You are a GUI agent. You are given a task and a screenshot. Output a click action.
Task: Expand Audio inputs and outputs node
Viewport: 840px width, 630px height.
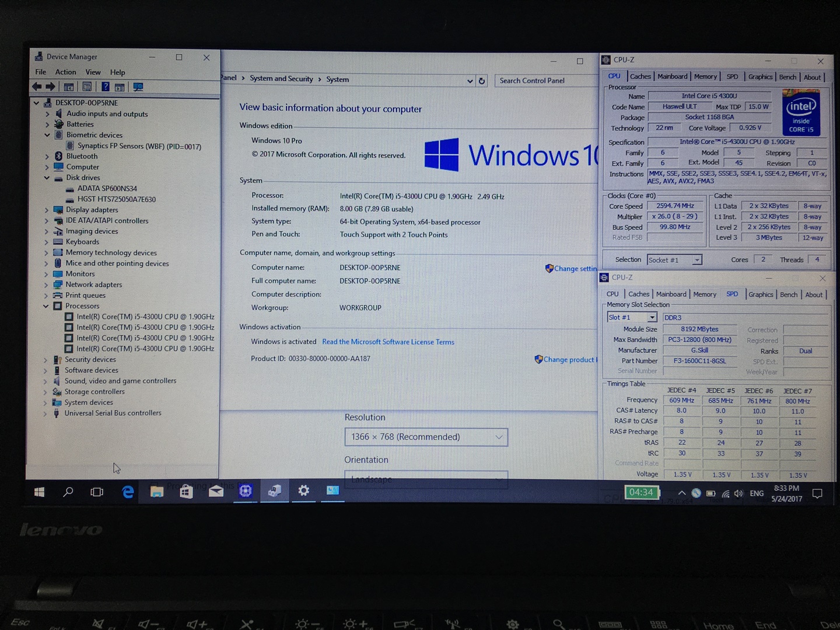[x=47, y=114]
